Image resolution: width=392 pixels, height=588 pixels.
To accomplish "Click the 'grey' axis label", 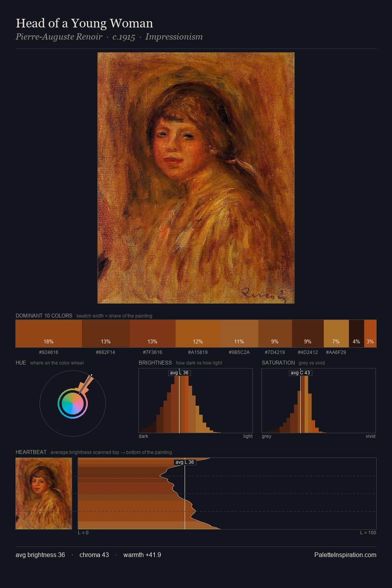I will [267, 436].
